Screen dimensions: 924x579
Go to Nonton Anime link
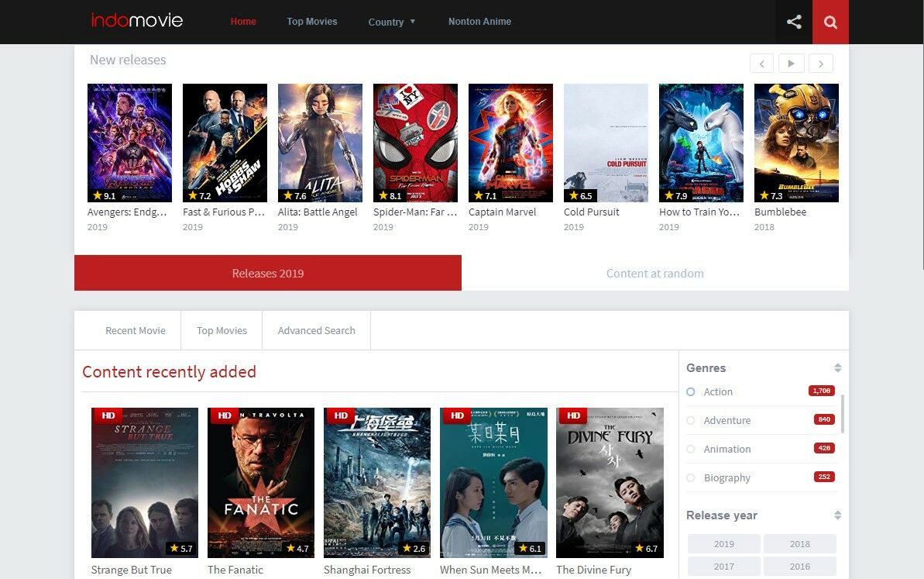point(479,22)
